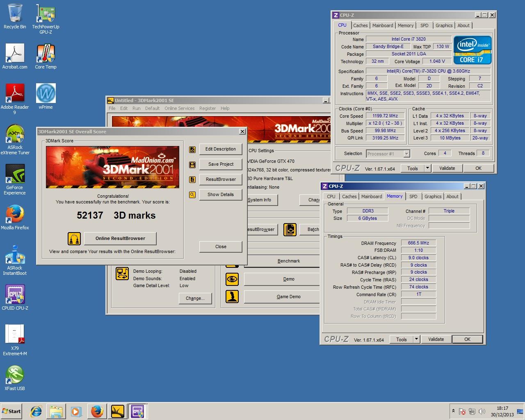Open Mozilla Firefox desktop shortcut

15,217
